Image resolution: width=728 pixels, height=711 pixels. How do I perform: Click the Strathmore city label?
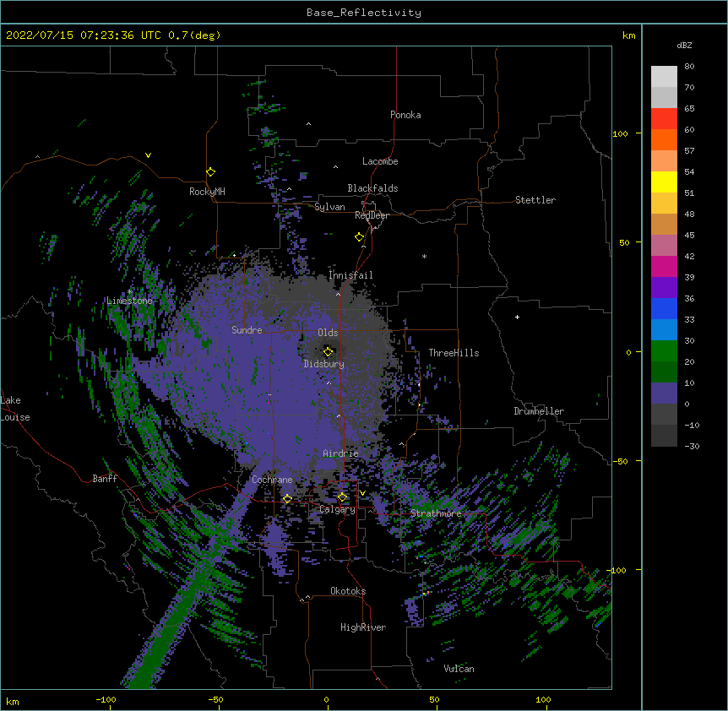[x=436, y=513]
